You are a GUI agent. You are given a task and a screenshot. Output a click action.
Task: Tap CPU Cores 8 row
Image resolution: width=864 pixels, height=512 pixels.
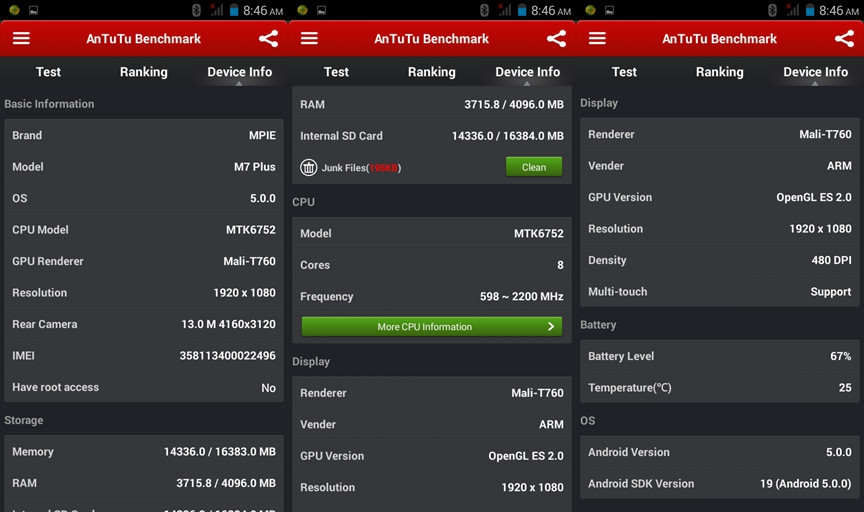(x=432, y=265)
